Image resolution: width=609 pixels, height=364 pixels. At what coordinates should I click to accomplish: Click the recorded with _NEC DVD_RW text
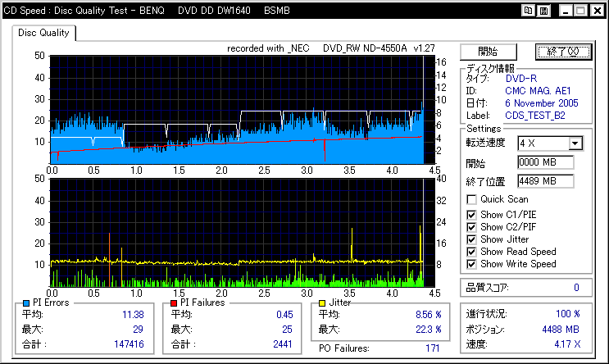point(331,48)
